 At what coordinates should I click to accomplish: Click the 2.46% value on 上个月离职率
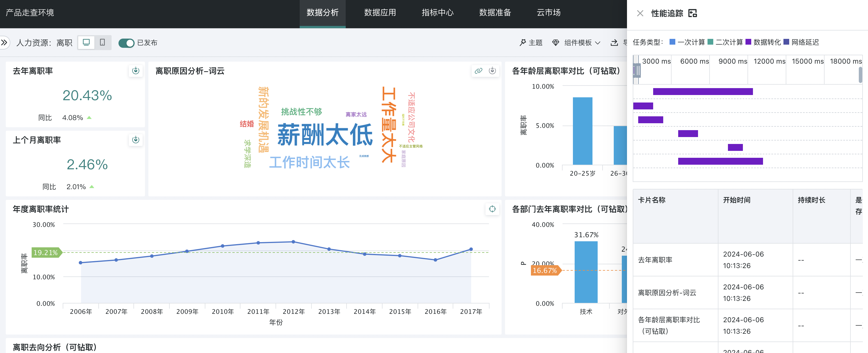tap(87, 164)
